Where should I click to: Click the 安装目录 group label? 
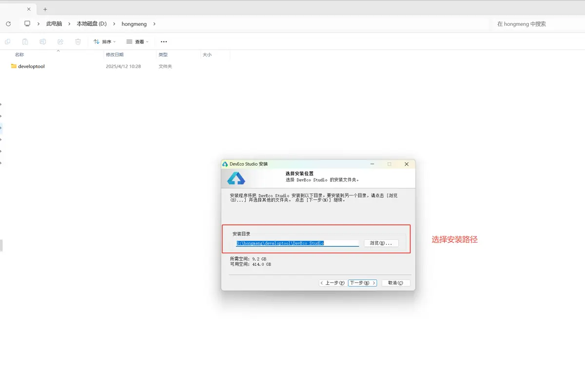click(241, 234)
